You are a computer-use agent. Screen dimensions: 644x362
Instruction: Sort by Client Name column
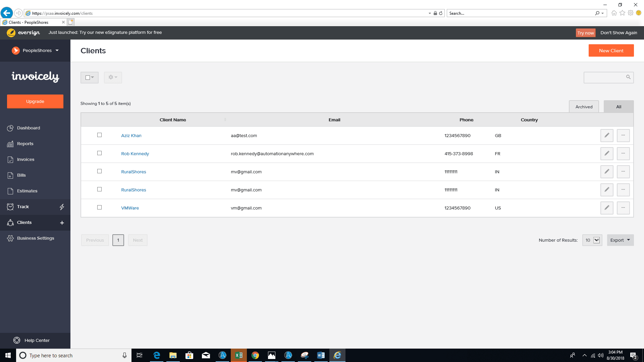coord(173,120)
